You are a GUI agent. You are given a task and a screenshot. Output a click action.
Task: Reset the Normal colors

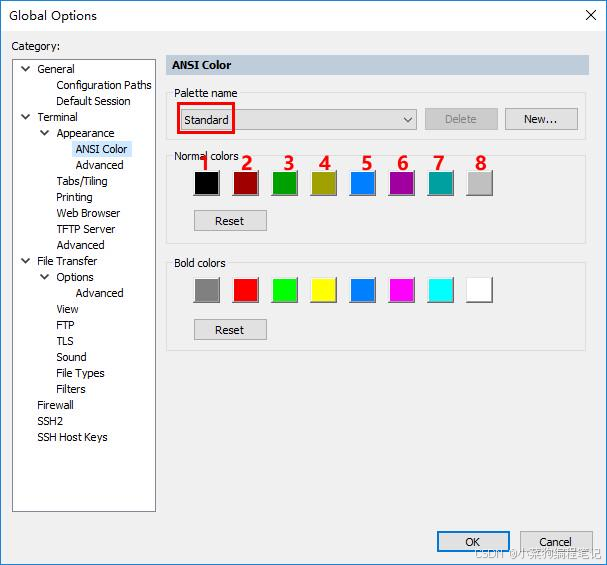pos(230,221)
